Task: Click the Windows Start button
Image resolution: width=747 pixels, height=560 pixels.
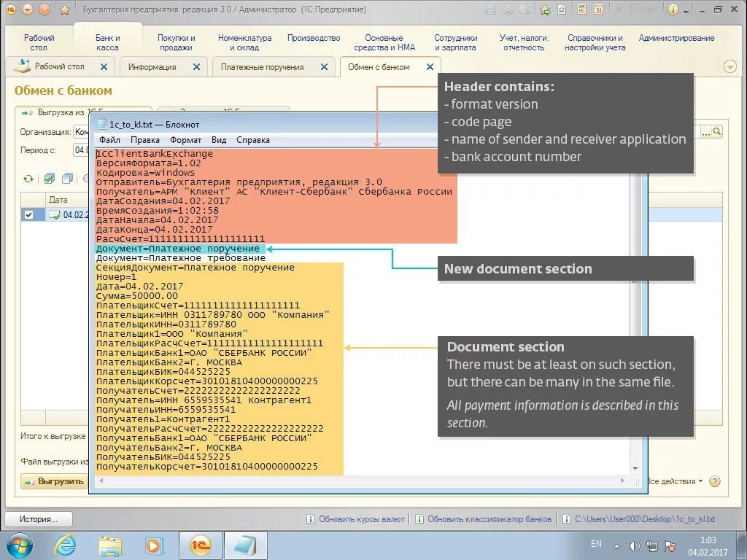Action: point(20,545)
